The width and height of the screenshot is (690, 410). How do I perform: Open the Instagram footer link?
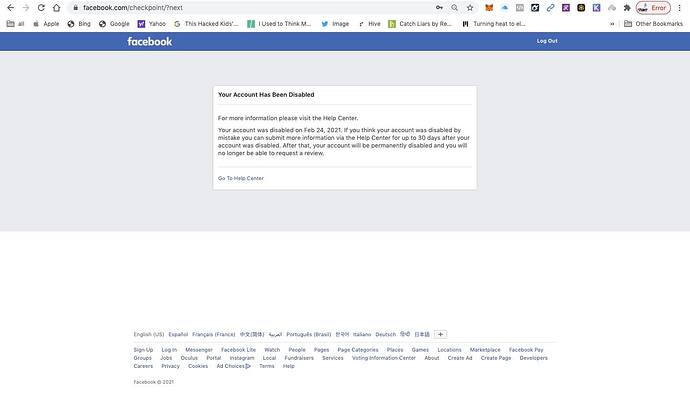coord(242,358)
